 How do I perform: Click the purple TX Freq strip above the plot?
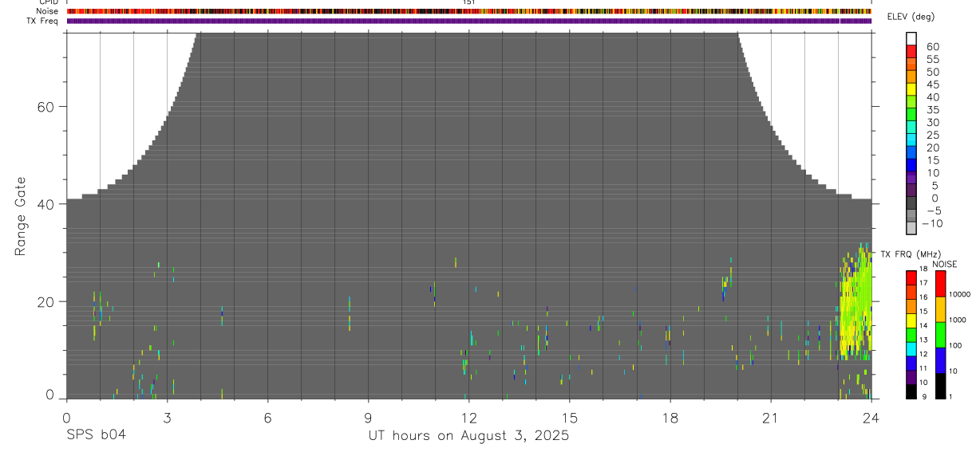pyautogui.click(x=469, y=21)
